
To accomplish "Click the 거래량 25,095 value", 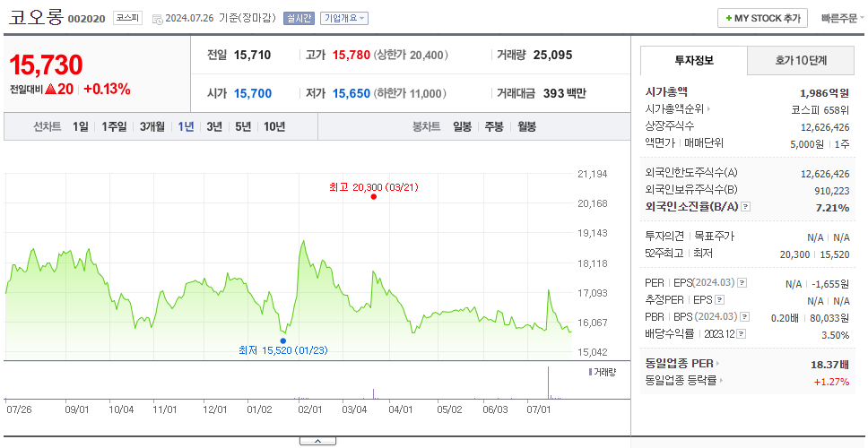I will (x=552, y=56).
